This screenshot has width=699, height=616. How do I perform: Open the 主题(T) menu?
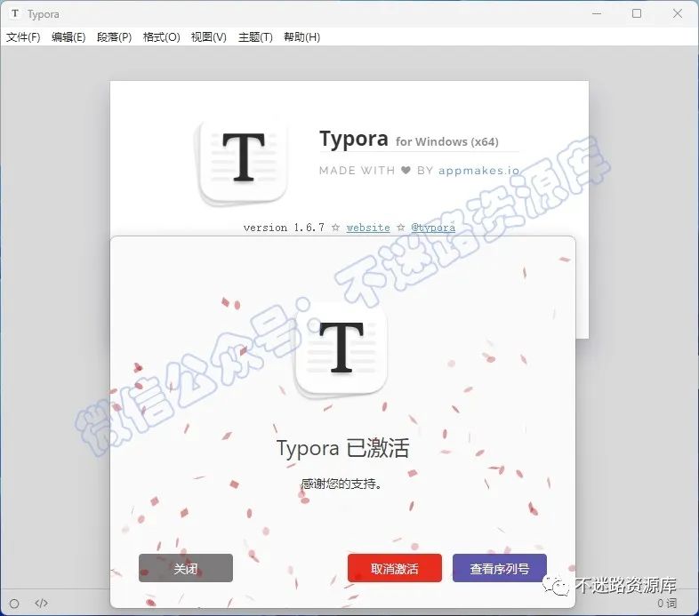255,37
